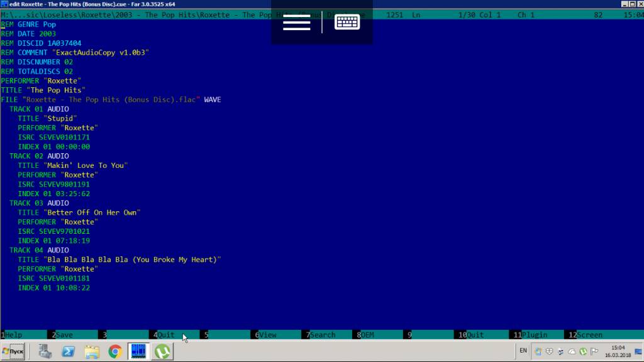Click the line "REM DISCNUMBER 02"
This screenshot has height=362, width=644.
[x=37, y=62]
